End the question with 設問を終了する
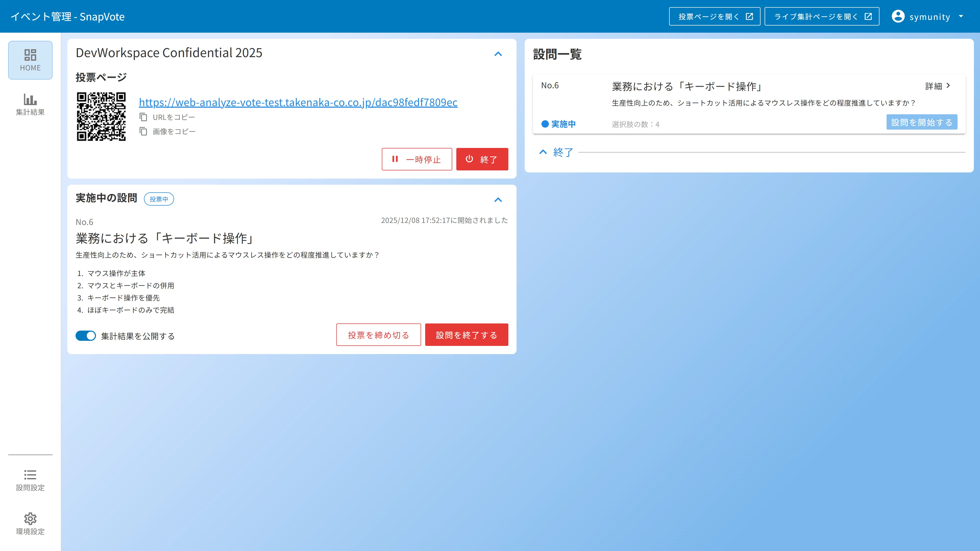 467,335
